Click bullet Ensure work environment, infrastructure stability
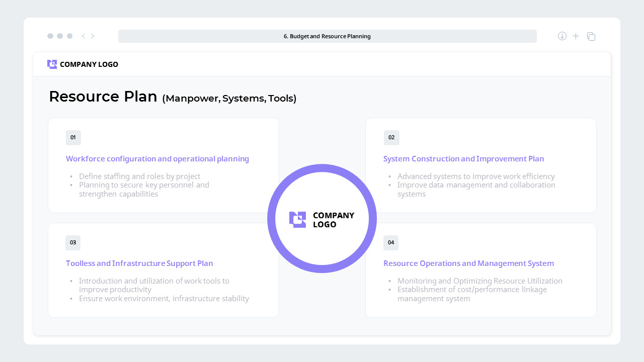 (x=164, y=299)
